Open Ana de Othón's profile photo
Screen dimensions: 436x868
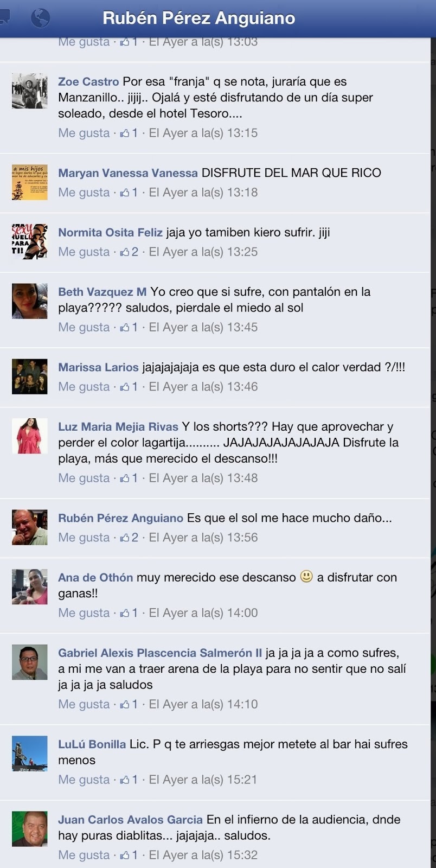pyautogui.click(x=30, y=586)
